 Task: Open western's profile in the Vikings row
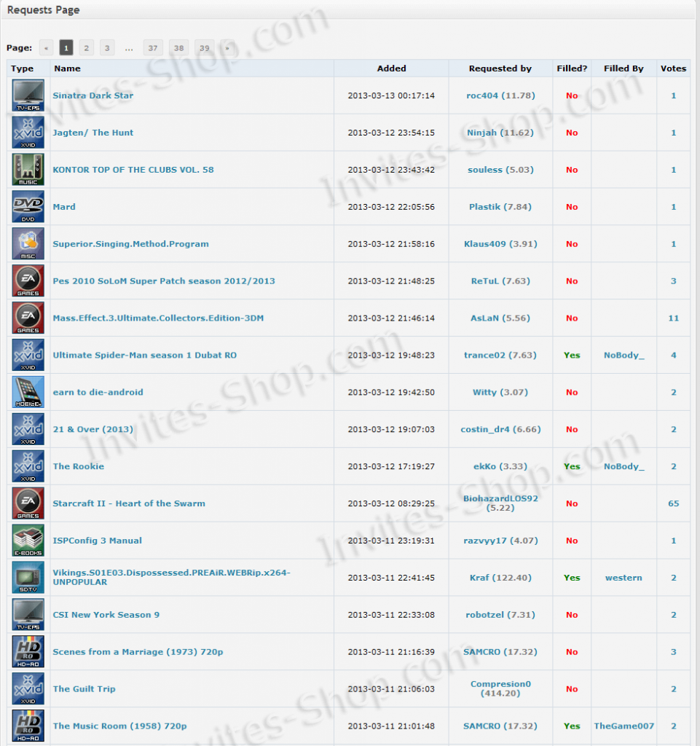tap(624, 577)
